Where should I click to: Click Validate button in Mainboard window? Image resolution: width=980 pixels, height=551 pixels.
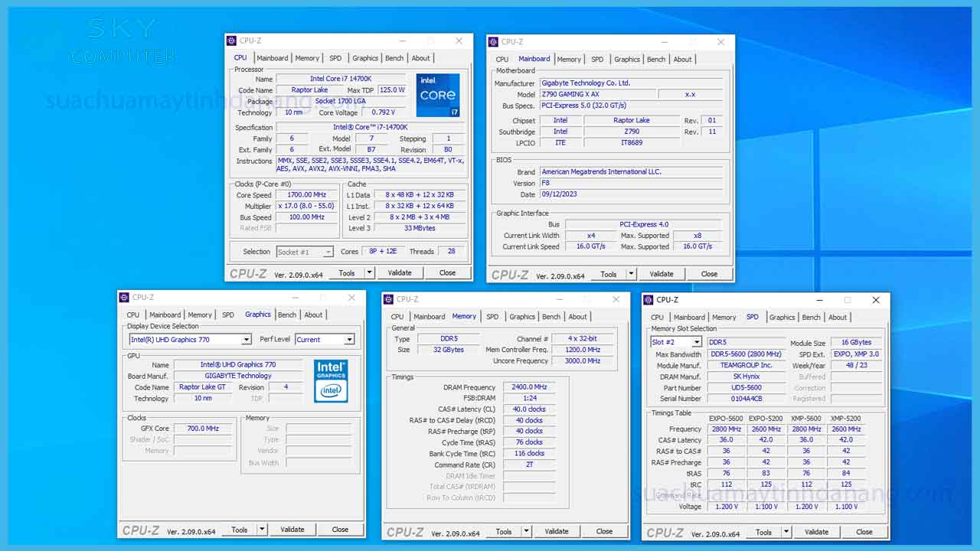coord(661,274)
